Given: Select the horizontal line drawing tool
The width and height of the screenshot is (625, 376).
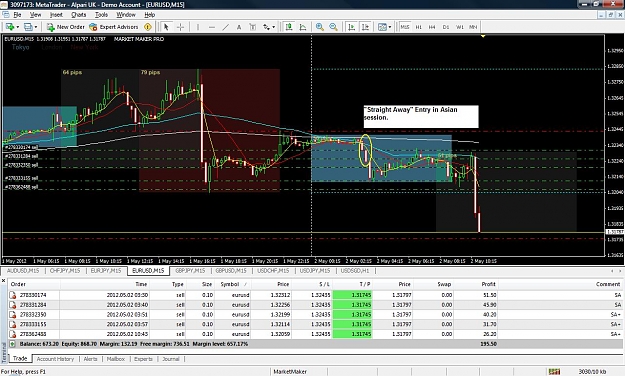Looking at the screenshot, I should tap(212, 27).
